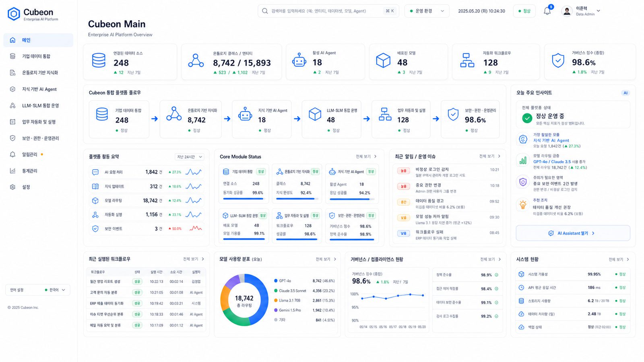
Task: Click 전체 보기 for 시스템 현황
Action: 619,259
